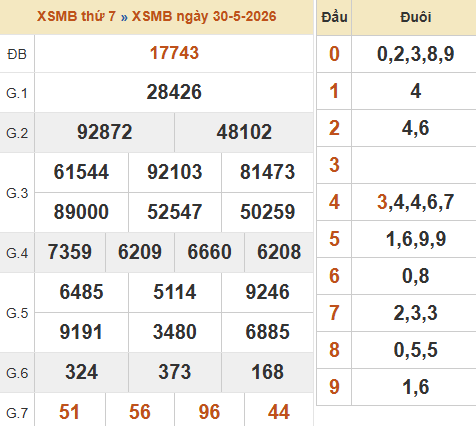
Task: Open the XSMB ngày 30-5-2026 link
Action: pos(204,16)
